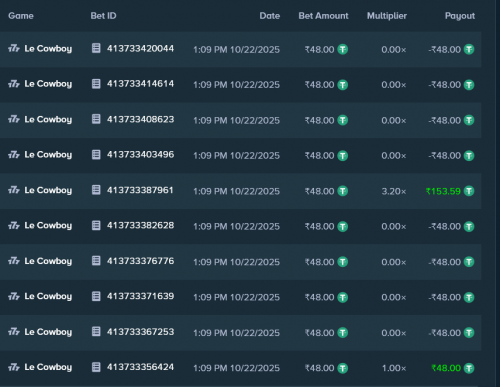Click the Multiplier column header

(387, 16)
